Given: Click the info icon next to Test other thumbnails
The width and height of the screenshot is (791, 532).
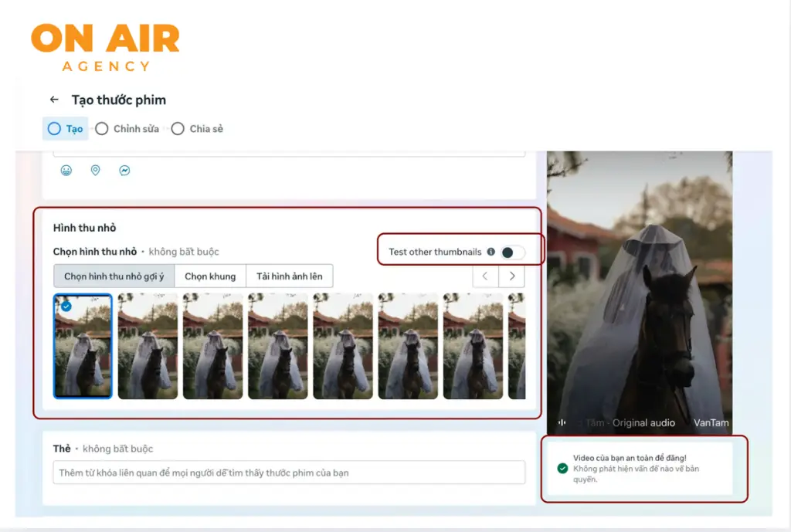Looking at the screenshot, I should 491,252.
